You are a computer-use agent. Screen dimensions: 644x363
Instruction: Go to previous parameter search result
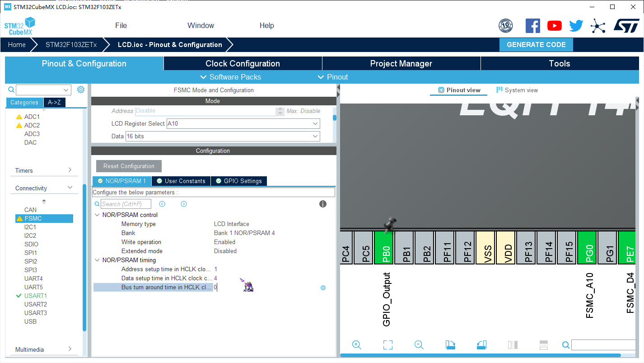[162, 204]
